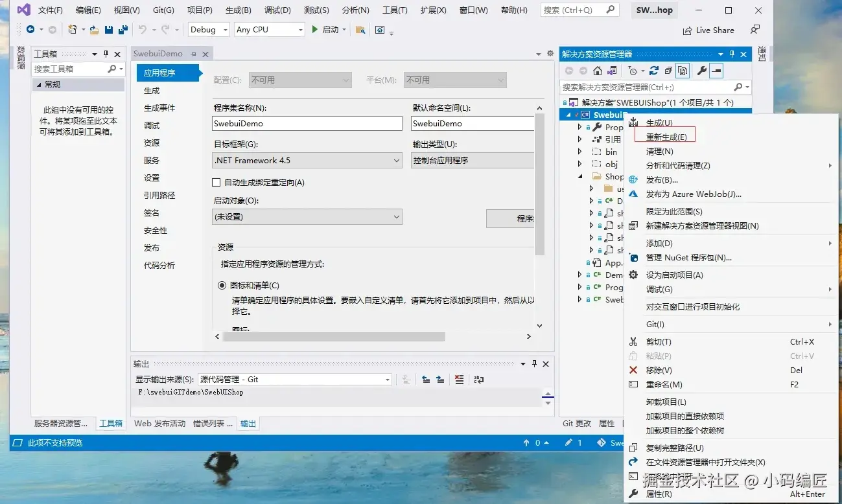Click the pin icon on SwebuiDemo tab
The height and width of the screenshot is (504, 842).
193,54
